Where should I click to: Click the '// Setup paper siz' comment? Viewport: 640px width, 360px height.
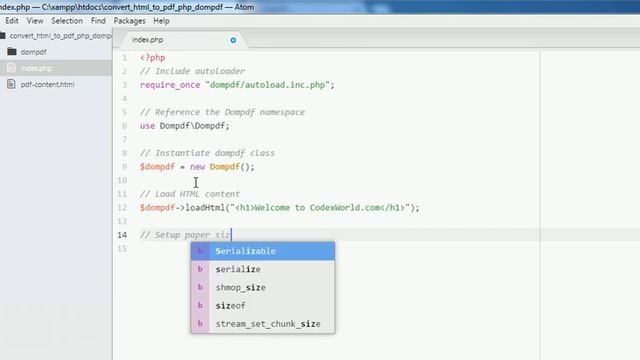[185, 235]
